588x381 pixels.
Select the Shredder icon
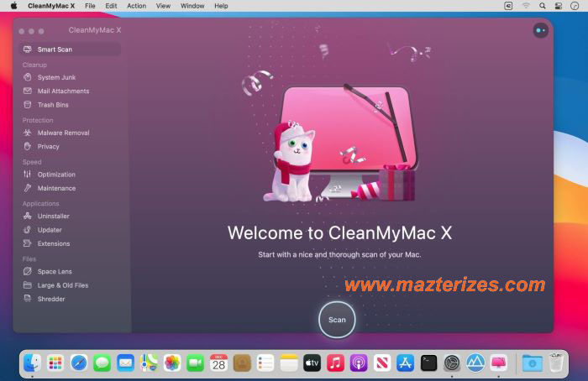28,299
